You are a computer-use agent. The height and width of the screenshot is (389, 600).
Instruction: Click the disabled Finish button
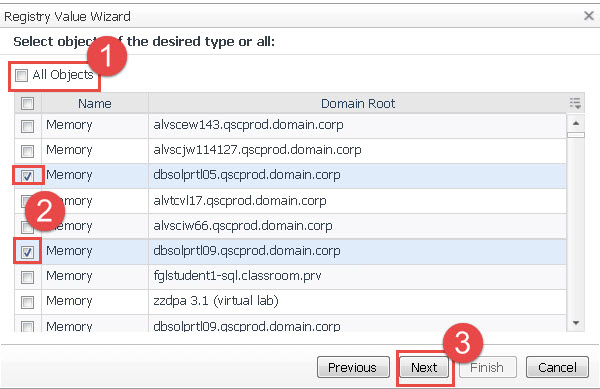click(x=487, y=368)
